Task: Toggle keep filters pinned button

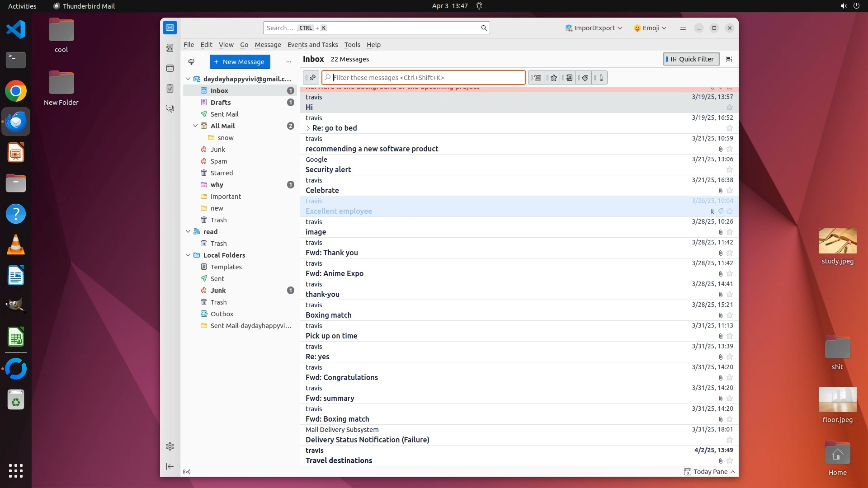Action: (312, 78)
